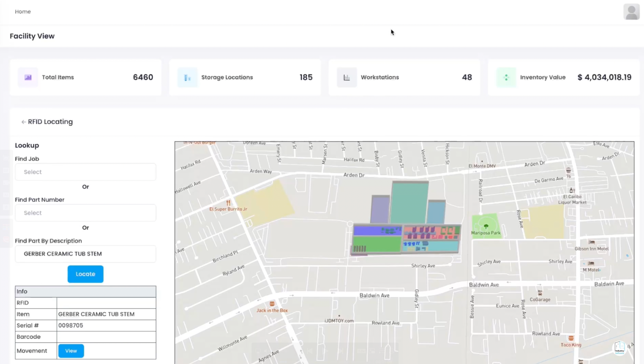
Task: Click the Inventory Value green icon
Action: tap(506, 78)
